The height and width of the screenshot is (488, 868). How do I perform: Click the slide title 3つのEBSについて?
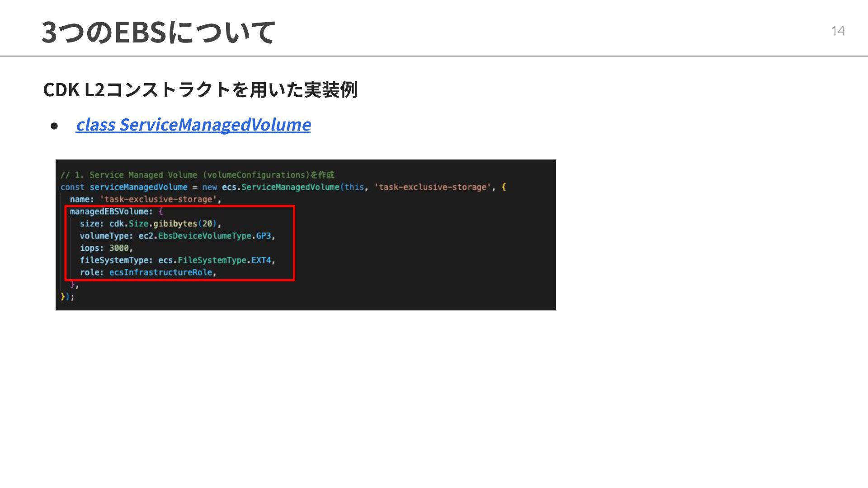point(158,32)
